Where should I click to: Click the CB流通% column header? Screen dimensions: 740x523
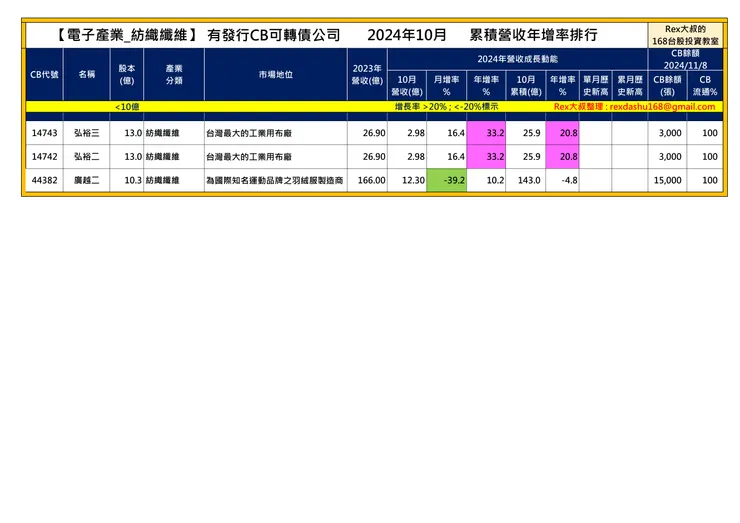[x=705, y=85]
